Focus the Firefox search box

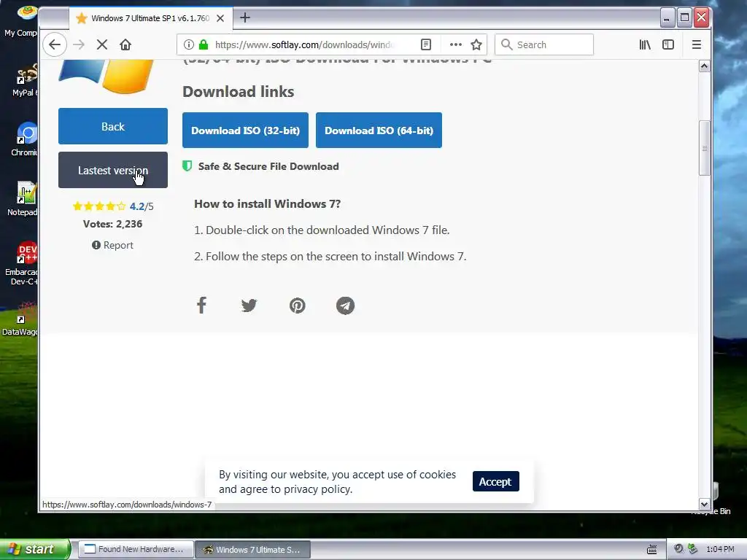pyautogui.click(x=544, y=44)
